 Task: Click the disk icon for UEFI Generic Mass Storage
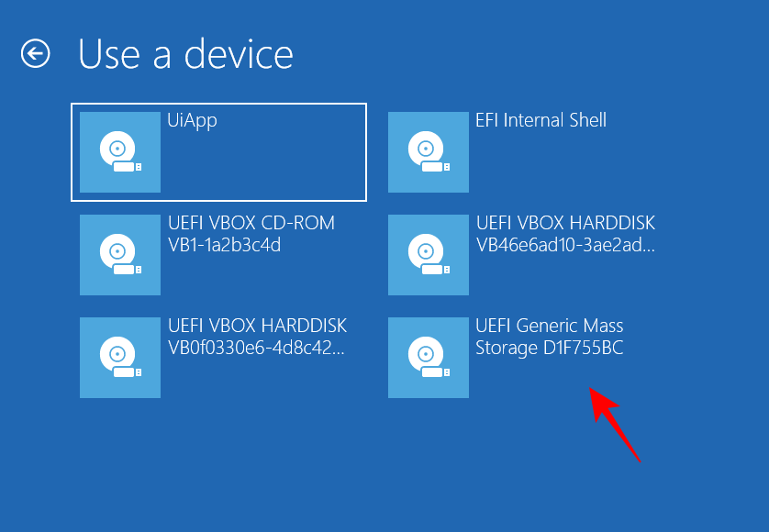[429, 358]
